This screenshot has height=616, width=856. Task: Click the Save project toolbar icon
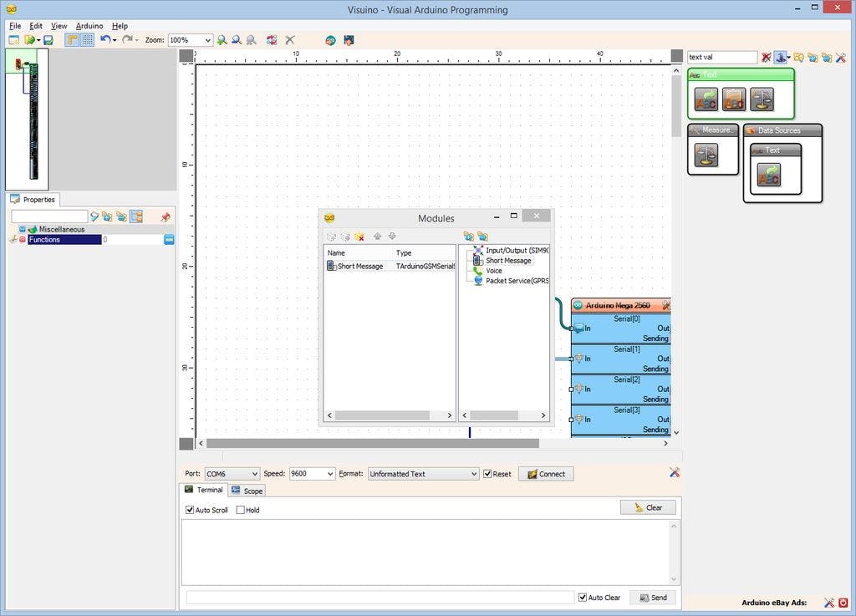pos(48,40)
